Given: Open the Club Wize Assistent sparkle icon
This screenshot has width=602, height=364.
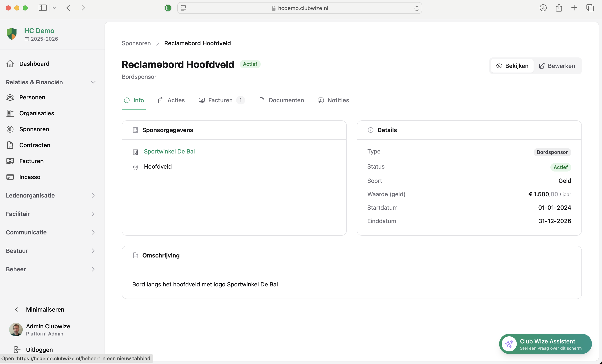Looking at the screenshot, I should 509,344.
